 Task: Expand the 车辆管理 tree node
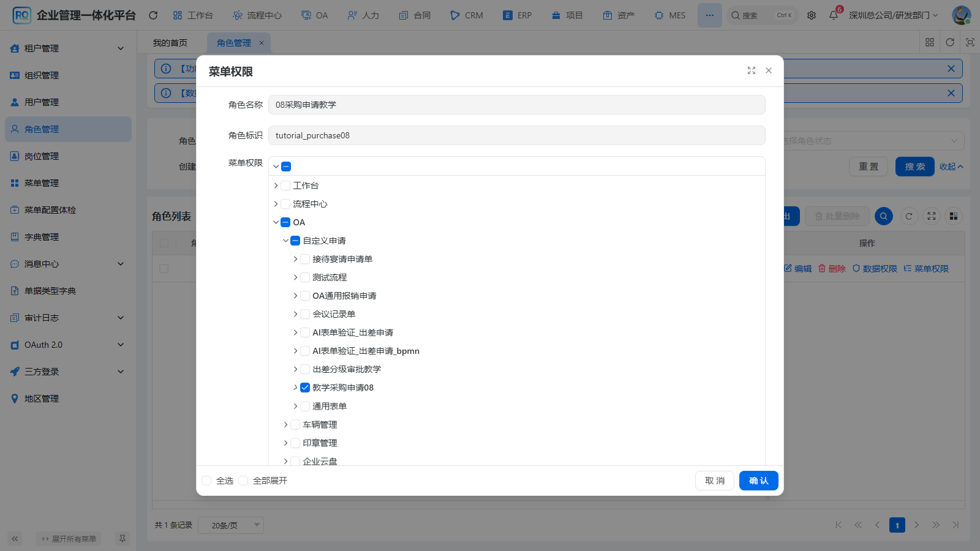(x=285, y=424)
